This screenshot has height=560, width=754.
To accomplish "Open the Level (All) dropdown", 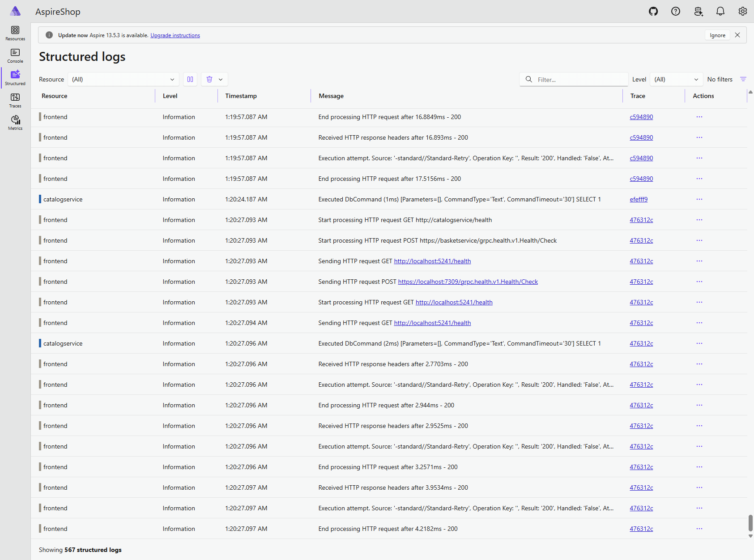I will pyautogui.click(x=676, y=79).
